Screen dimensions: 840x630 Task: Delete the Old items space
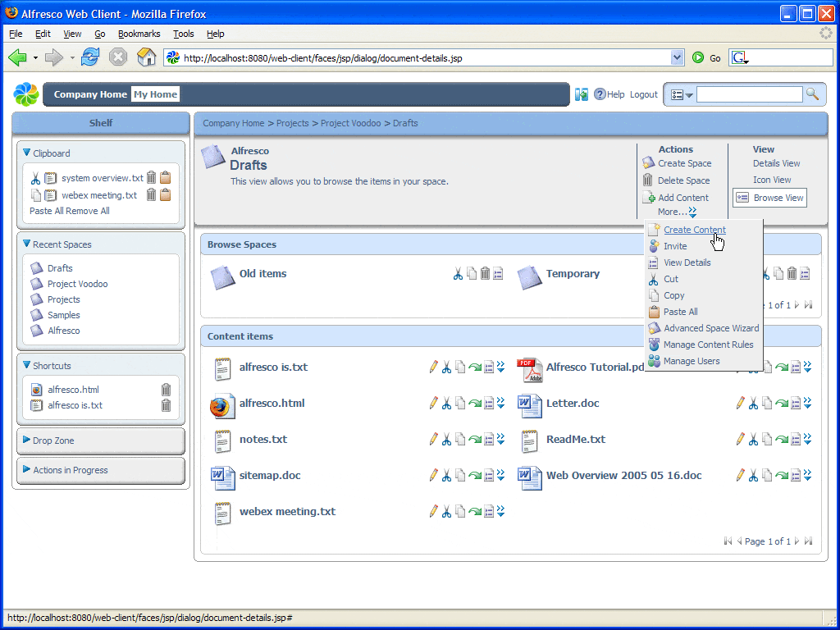click(485, 274)
